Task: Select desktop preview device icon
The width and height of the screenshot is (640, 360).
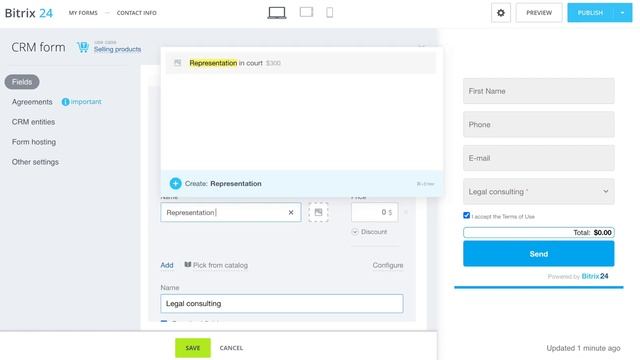Action: click(277, 13)
